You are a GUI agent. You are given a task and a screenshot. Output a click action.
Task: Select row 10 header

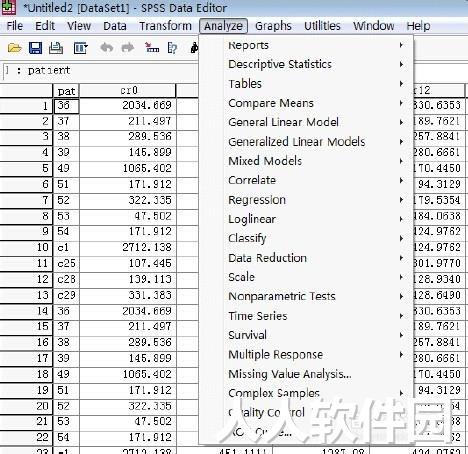pyautogui.click(x=26, y=247)
